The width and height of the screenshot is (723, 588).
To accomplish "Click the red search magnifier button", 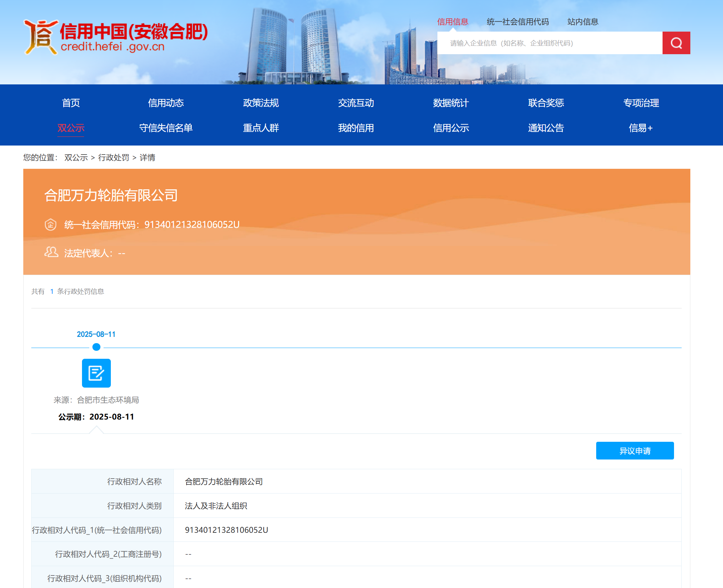I will [676, 43].
